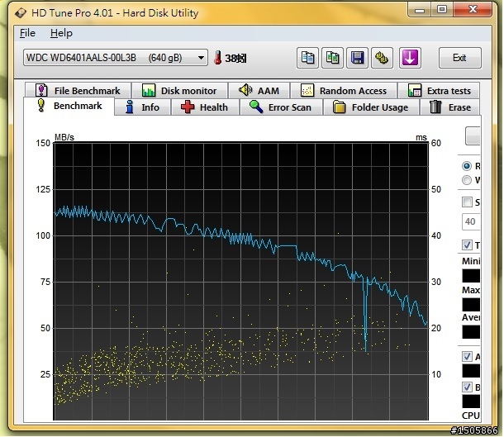
Task: Click the Maximum value display box
Action: click(471, 305)
